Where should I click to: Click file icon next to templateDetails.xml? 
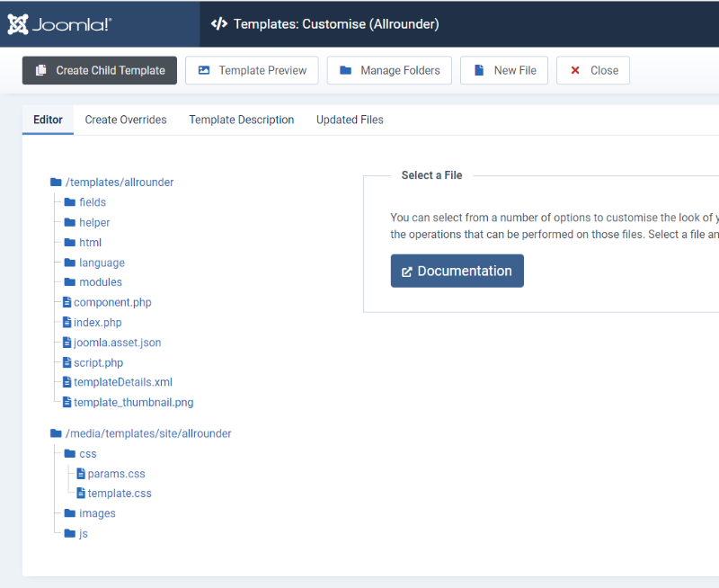point(67,381)
